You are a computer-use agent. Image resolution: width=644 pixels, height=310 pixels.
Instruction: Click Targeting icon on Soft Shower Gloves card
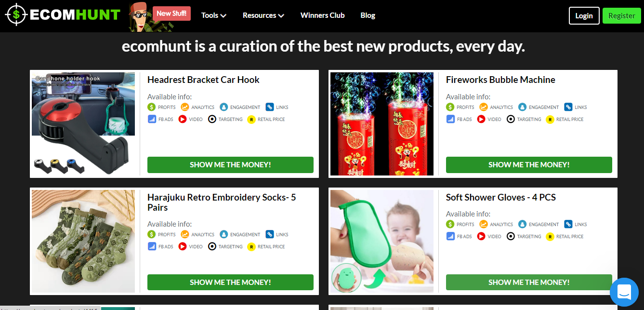click(x=511, y=236)
